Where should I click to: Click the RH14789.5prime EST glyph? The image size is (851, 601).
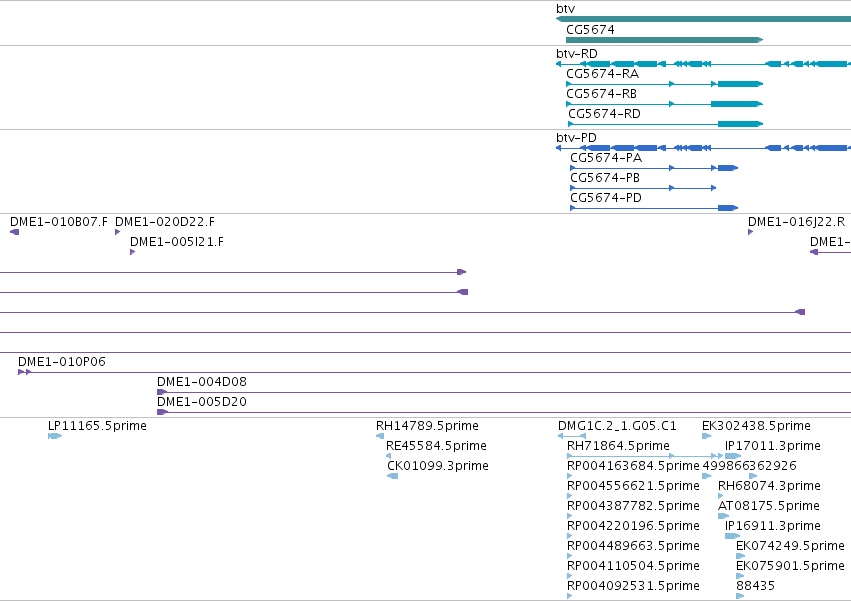click(380, 436)
